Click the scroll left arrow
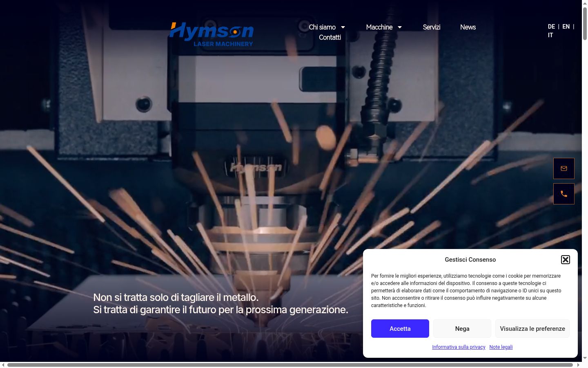The image size is (588, 368). 3,365
